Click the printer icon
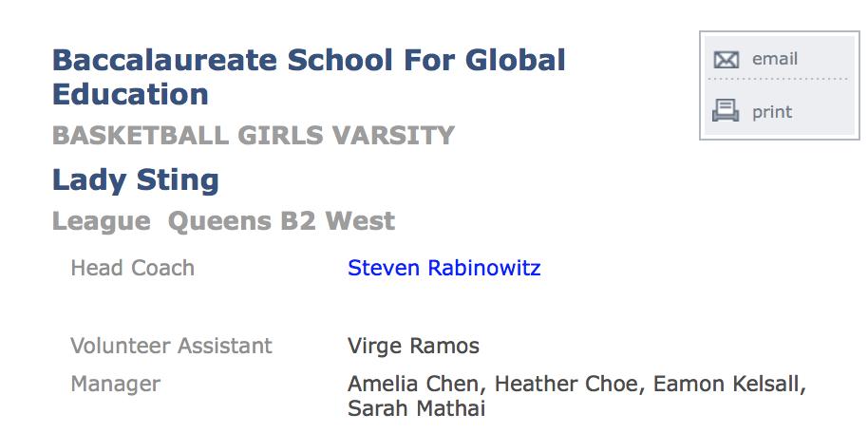Screen dimensions: 868x433 (726, 111)
